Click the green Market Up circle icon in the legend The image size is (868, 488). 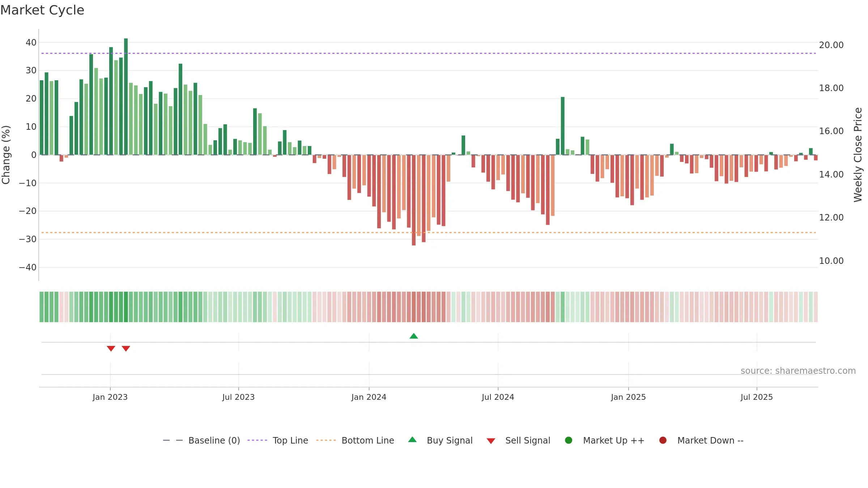point(569,440)
